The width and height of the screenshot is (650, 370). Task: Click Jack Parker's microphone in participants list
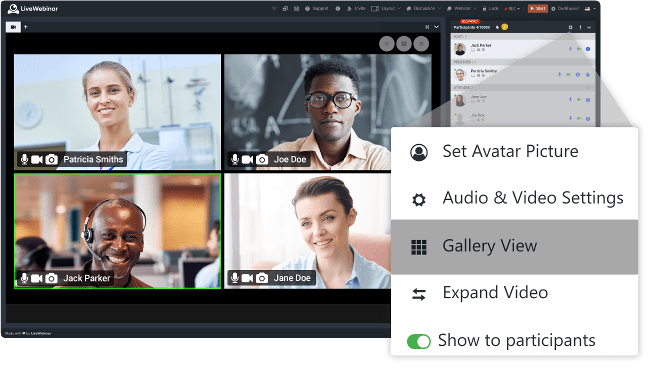point(570,49)
